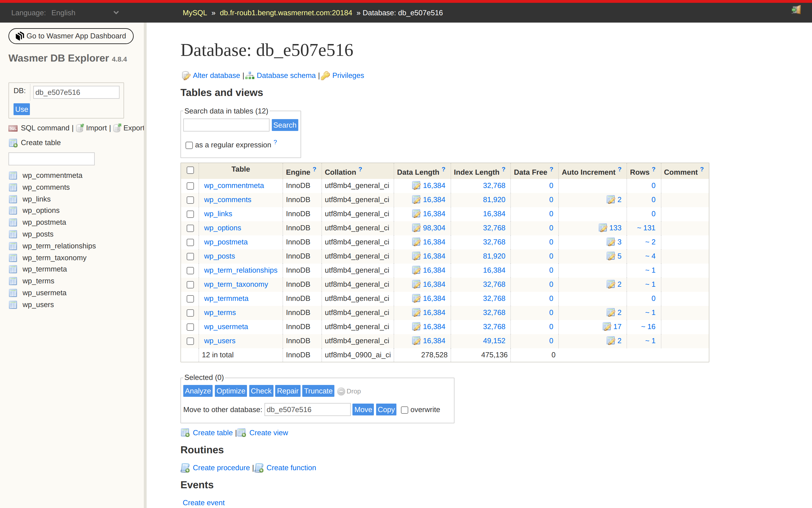Click edit icon beside wp_options data length
This screenshot has height=508, width=812.
416,228
